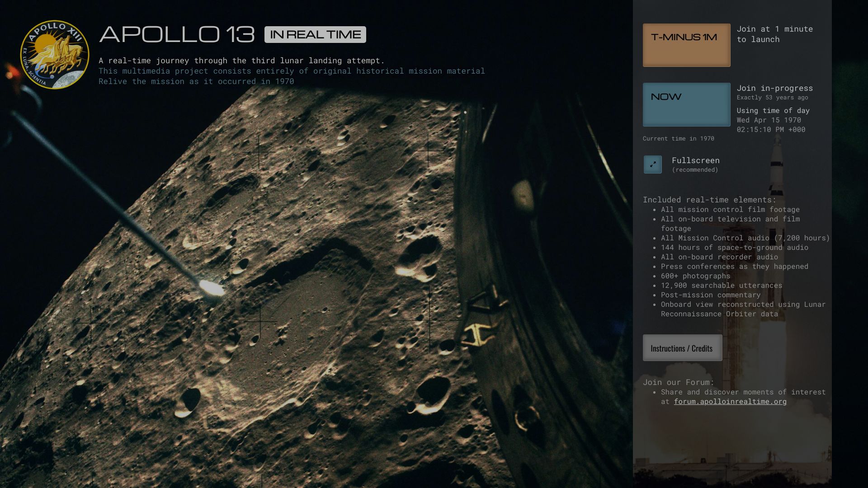Click 'Join at 1 minute to launch' text
This screenshot has width=868, height=488.
point(775,34)
